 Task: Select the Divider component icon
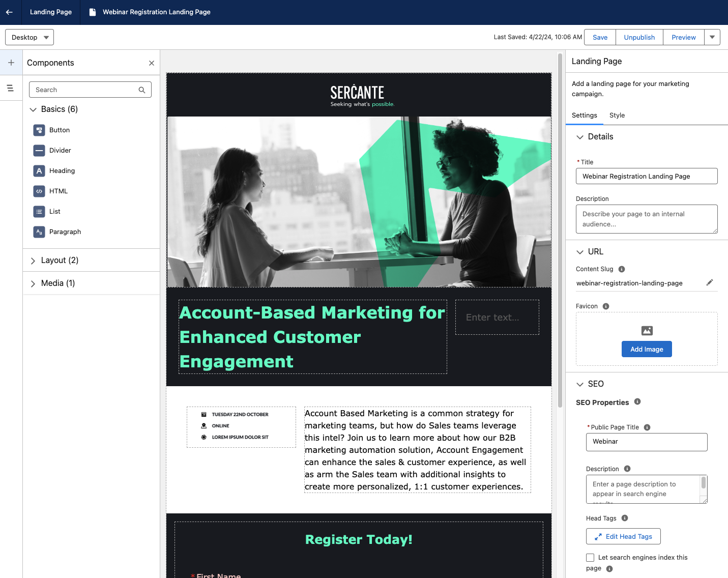39,151
